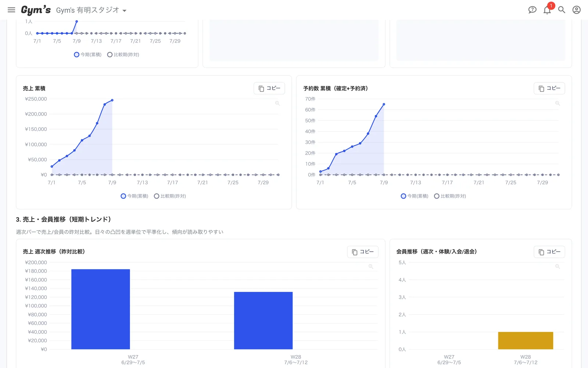Click the W27 6/29〜7/5 label under sales chart
Screen dimensions: 588x368
click(x=133, y=360)
